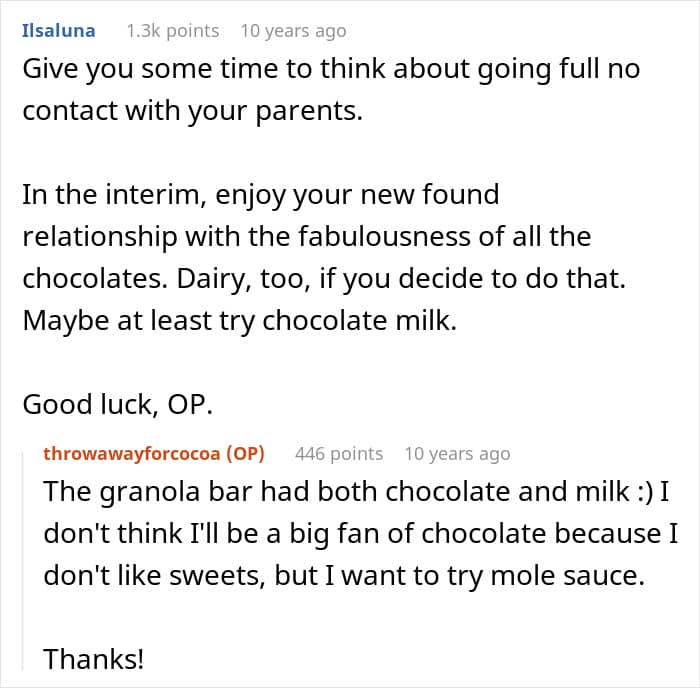Image resolution: width=700 pixels, height=688 pixels.
Task: Click the 1.3k points score
Action: coord(172,30)
